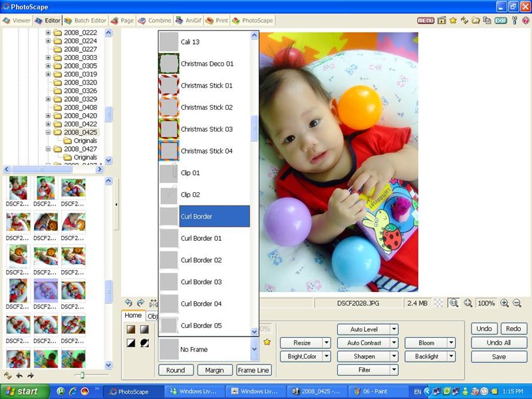Open the Resize dropdown arrow

[327, 342]
